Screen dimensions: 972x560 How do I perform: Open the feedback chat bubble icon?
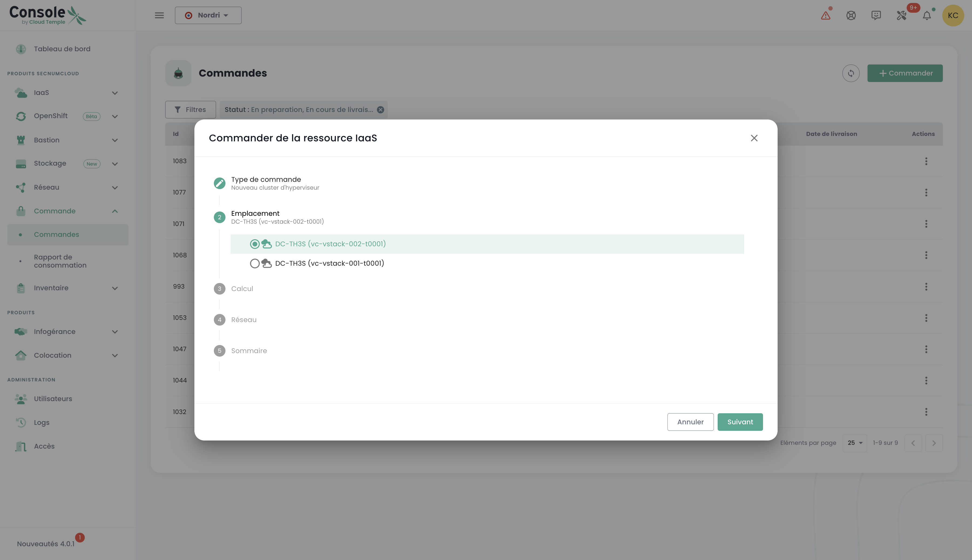pyautogui.click(x=876, y=15)
